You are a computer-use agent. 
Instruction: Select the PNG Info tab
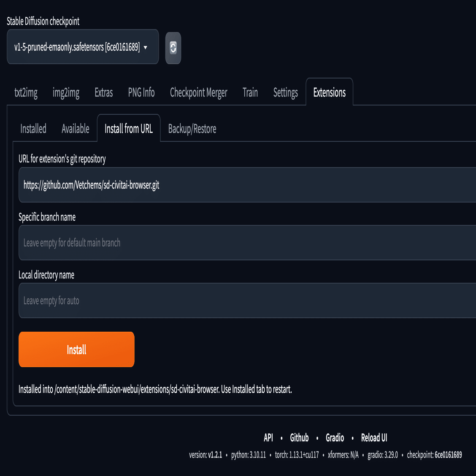point(141,92)
